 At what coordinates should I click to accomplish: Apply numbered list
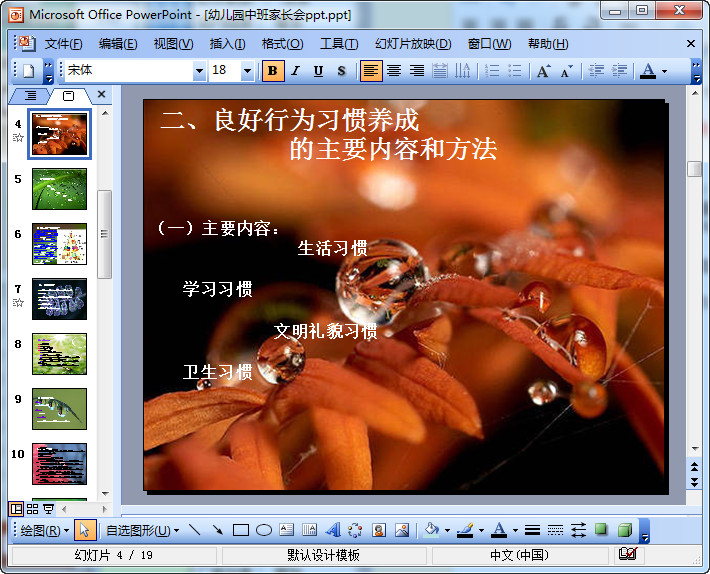[492, 71]
